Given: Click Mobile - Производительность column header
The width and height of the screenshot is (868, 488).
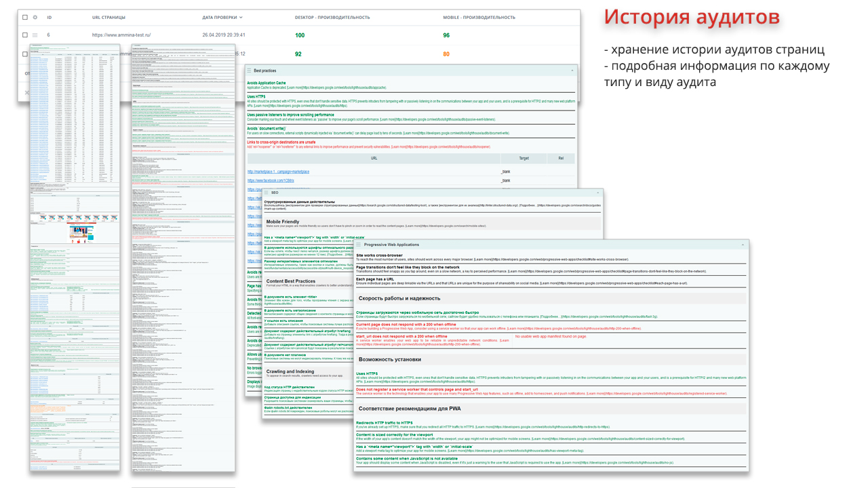Looking at the screenshot, I should (479, 17).
